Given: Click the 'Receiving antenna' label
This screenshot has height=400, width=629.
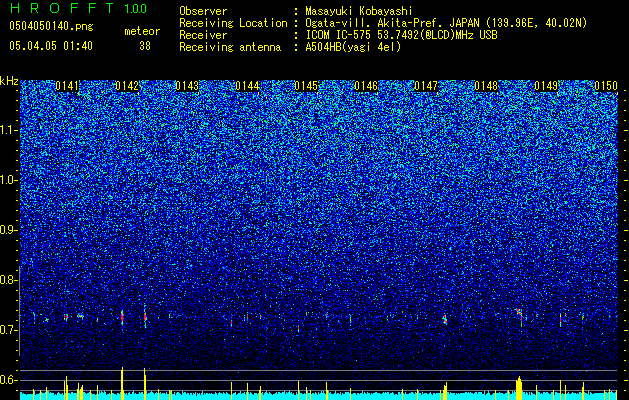Looking at the screenshot, I should click(230, 47).
